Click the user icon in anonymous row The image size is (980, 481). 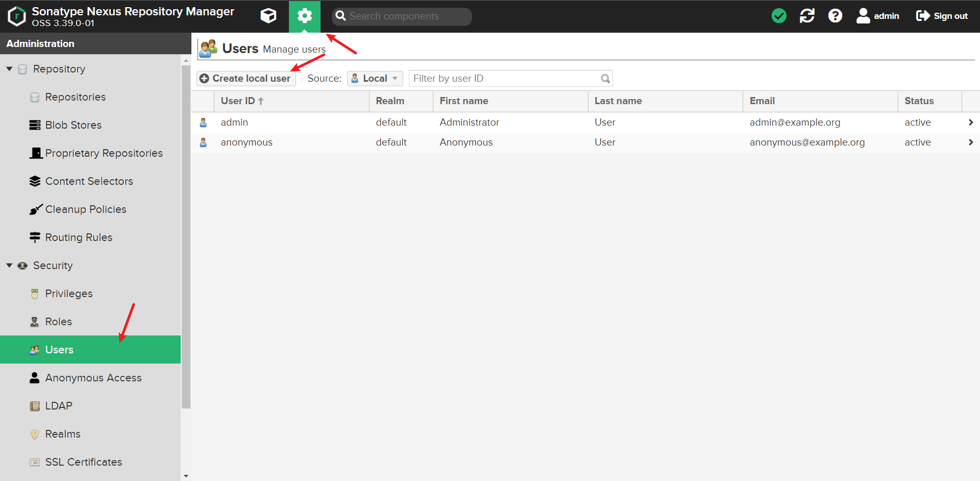click(203, 142)
